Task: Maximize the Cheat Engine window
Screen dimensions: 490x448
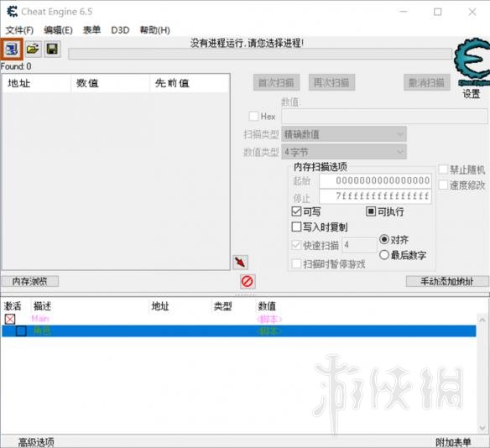Action: pyautogui.click(x=438, y=12)
